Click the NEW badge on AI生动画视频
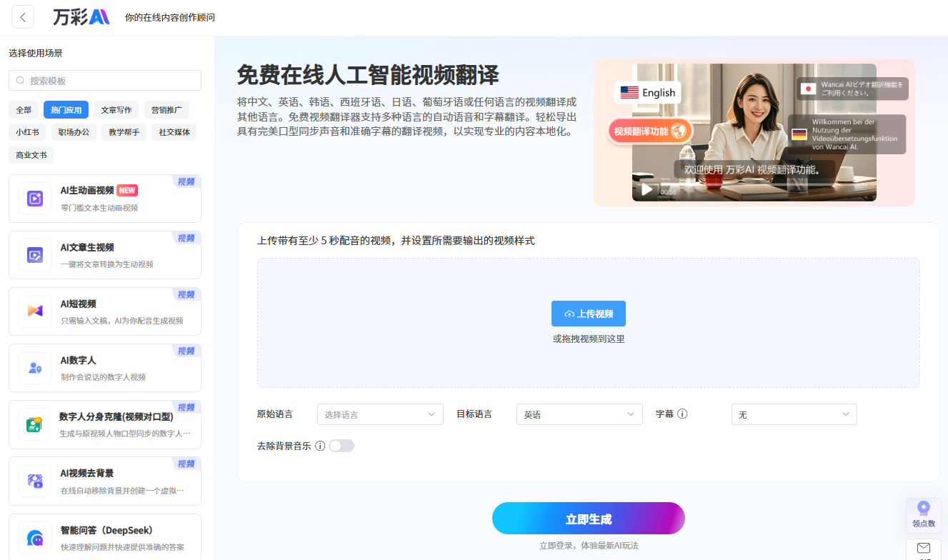 (127, 191)
